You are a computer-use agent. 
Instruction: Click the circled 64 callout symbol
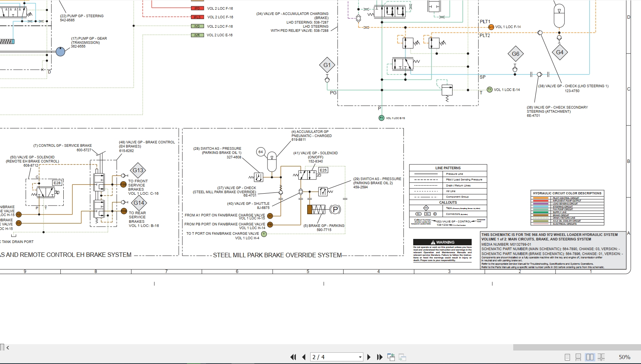(x=261, y=152)
